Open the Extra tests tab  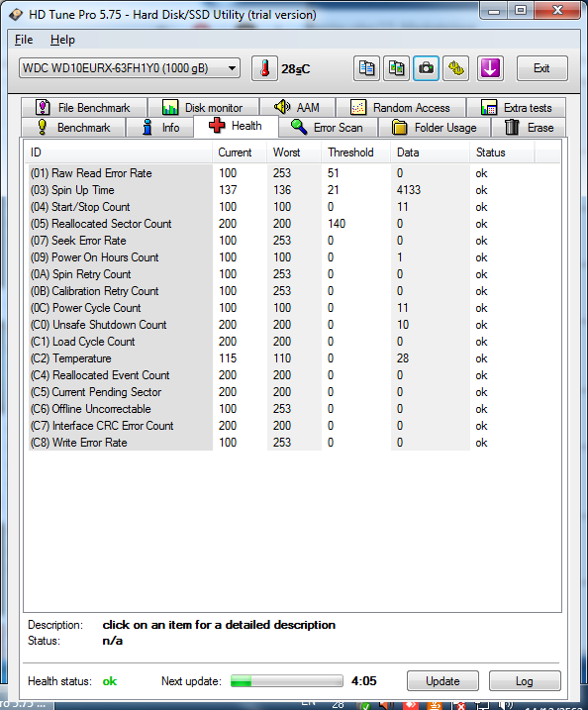[x=516, y=108]
